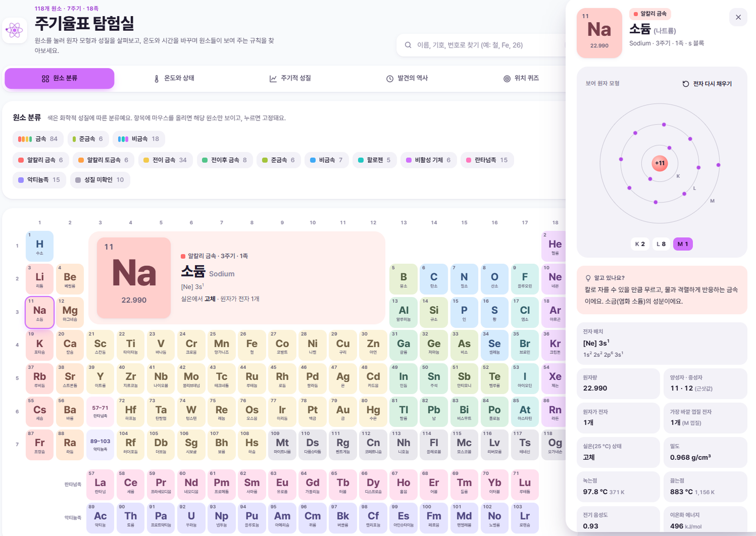
Task: Click the 57–71 란타넘족 placeholder cell
Action: pyautogui.click(x=100, y=412)
